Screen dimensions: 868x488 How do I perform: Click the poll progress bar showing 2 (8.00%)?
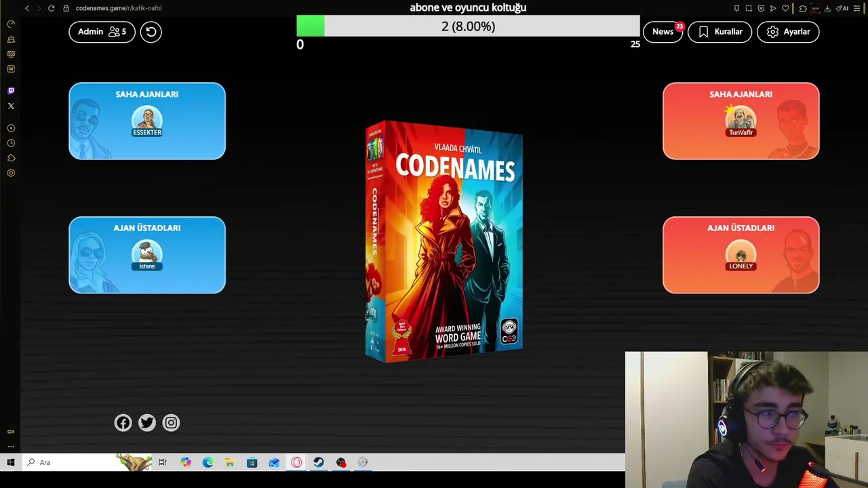(x=468, y=26)
